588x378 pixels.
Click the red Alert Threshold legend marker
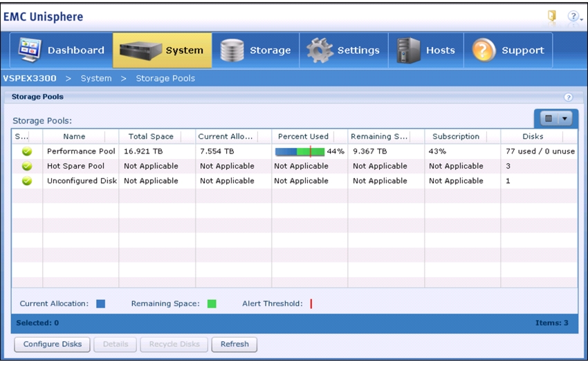pos(311,304)
